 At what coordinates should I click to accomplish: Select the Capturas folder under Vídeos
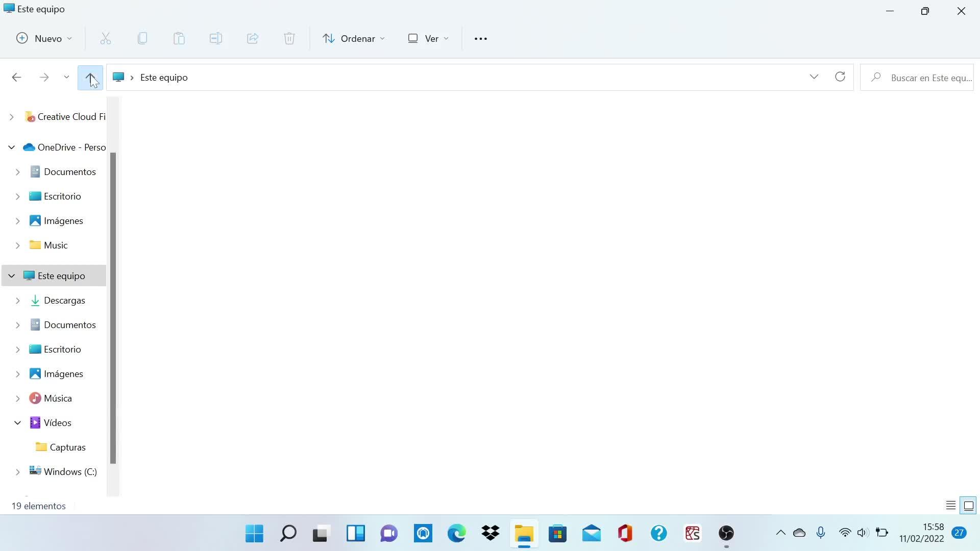[x=67, y=447]
